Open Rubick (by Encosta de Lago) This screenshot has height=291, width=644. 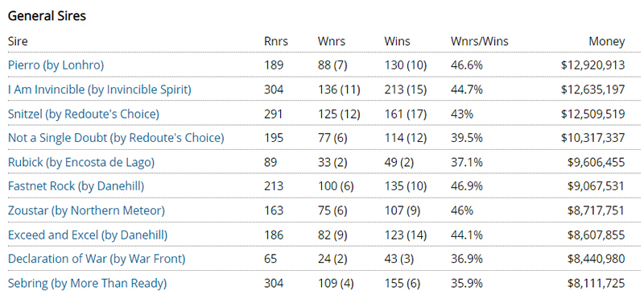pyautogui.click(x=81, y=162)
